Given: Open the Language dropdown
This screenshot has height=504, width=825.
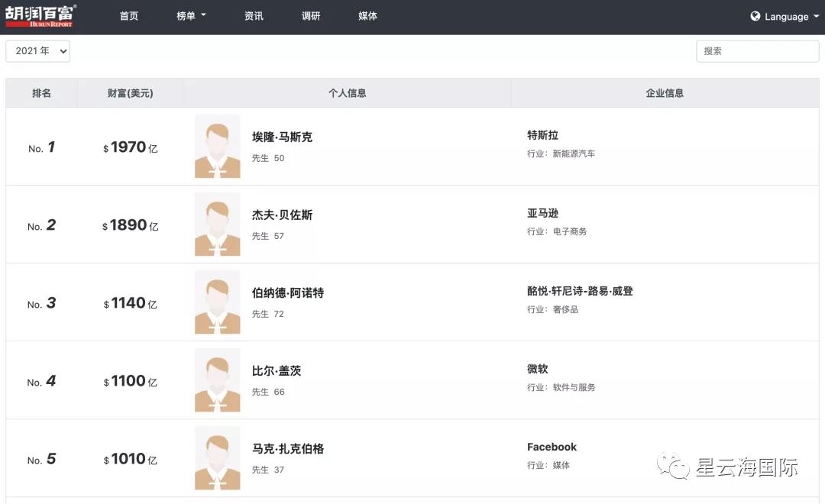Looking at the screenshot, I should [x=785, y=16].
